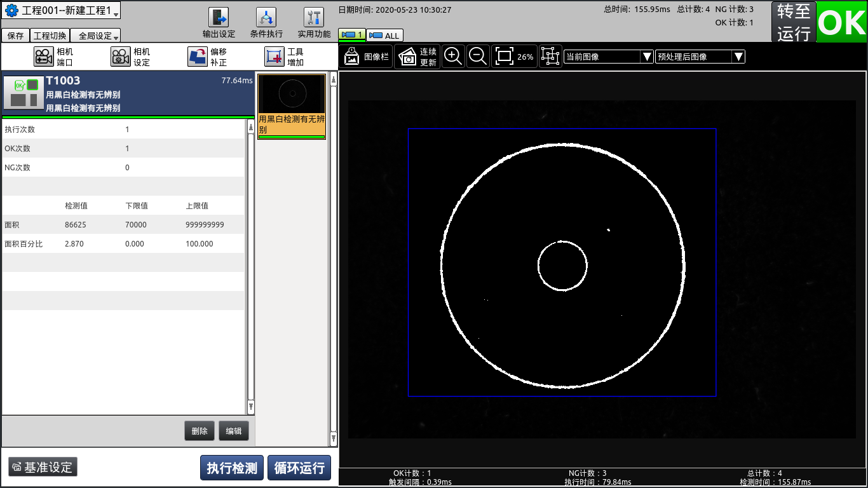
Task: Click the 保存 save button
Action: pos(15,36)
